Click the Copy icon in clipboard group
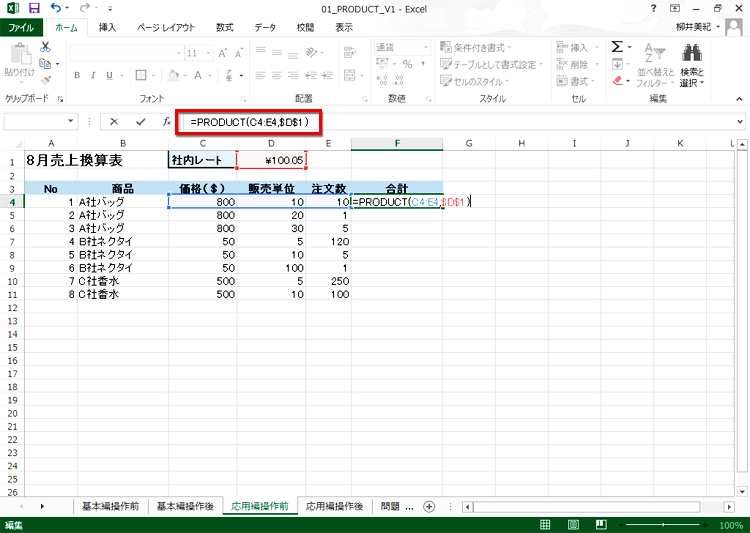This screenshot has width=750, height=533. click(x=45, y=63)
